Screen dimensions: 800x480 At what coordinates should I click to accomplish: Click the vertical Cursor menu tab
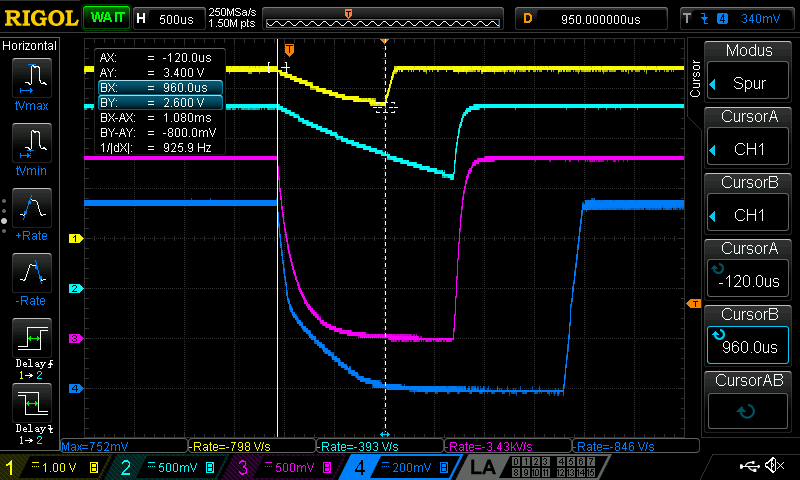click(695, 79)
